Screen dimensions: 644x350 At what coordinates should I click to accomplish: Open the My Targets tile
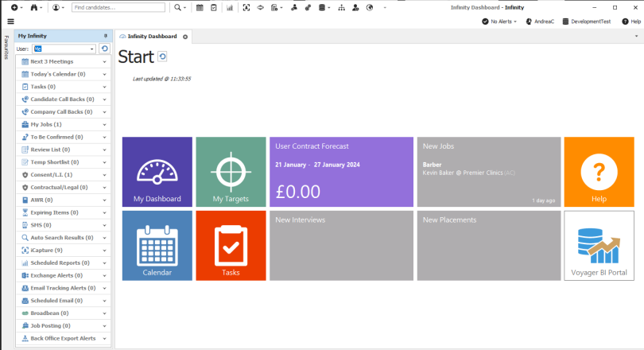pos(231,172)
